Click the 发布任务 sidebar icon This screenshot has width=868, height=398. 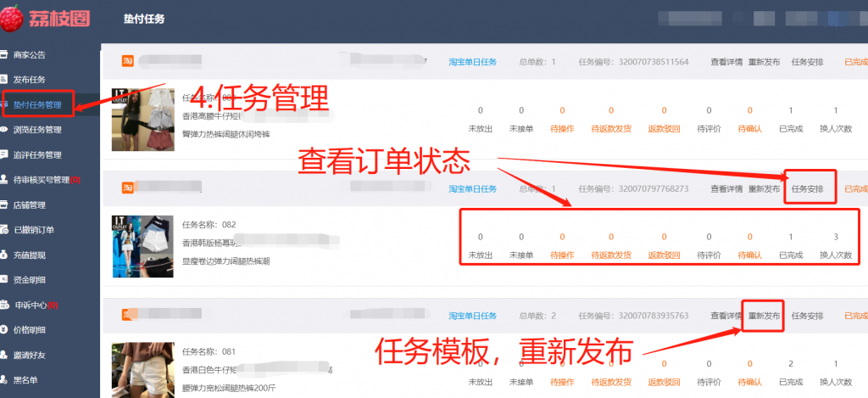(x=3, y=80)
